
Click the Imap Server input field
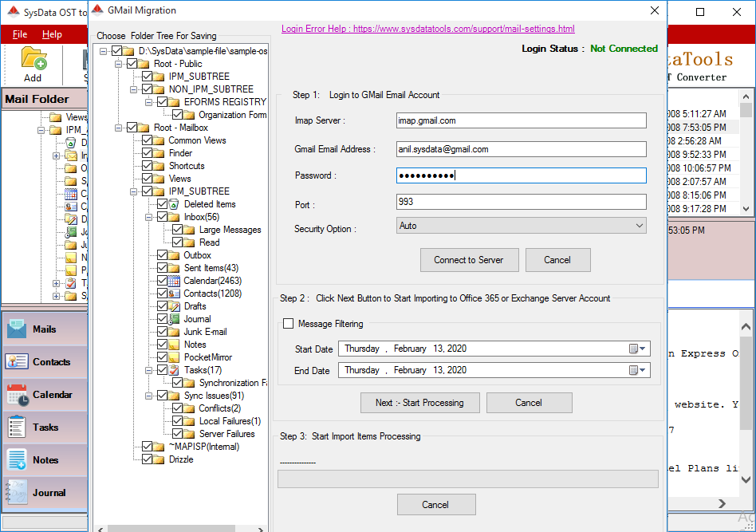tap(522, 120)
